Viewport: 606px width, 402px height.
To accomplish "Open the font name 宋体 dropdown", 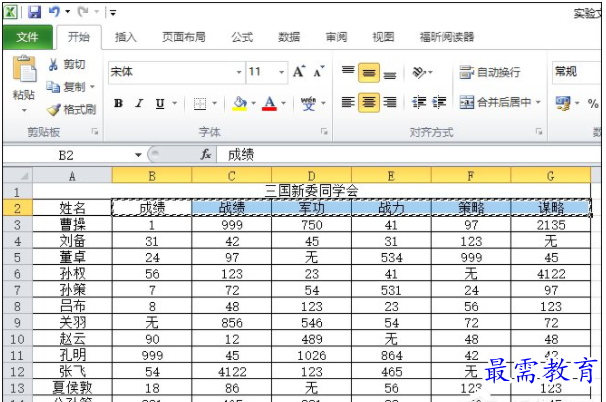I will (239, 72).
